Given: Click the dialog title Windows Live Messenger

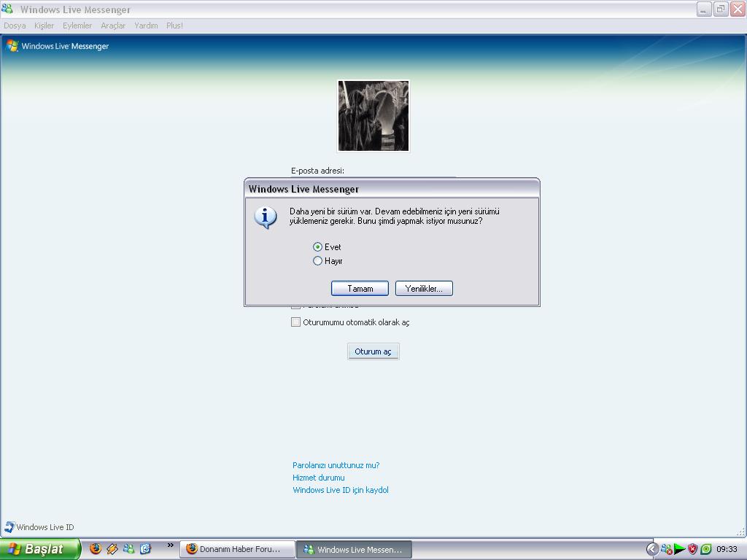Looking at the screenshot, I should pos(303,189).
